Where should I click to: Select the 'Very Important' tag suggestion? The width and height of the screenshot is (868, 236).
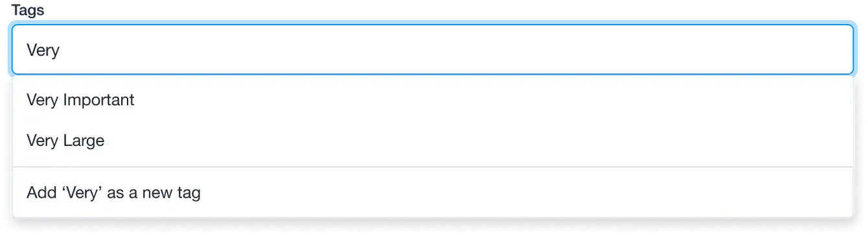click(433, 100)
